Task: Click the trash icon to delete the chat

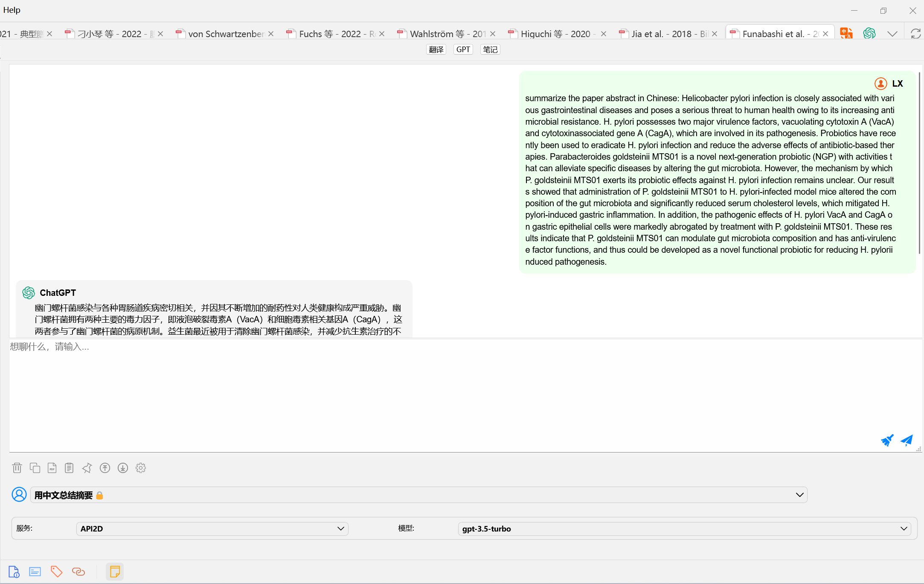Action: [17, 468]
